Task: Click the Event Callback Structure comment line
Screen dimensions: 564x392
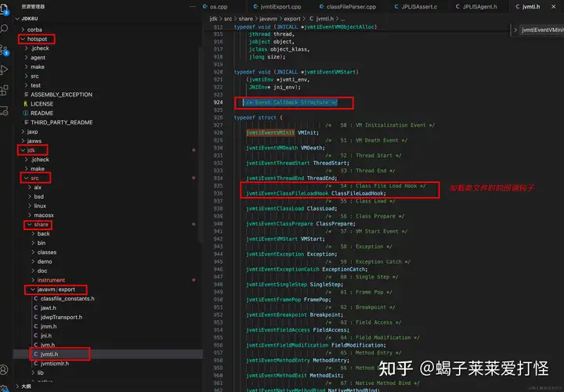Action: click(291, 102)
